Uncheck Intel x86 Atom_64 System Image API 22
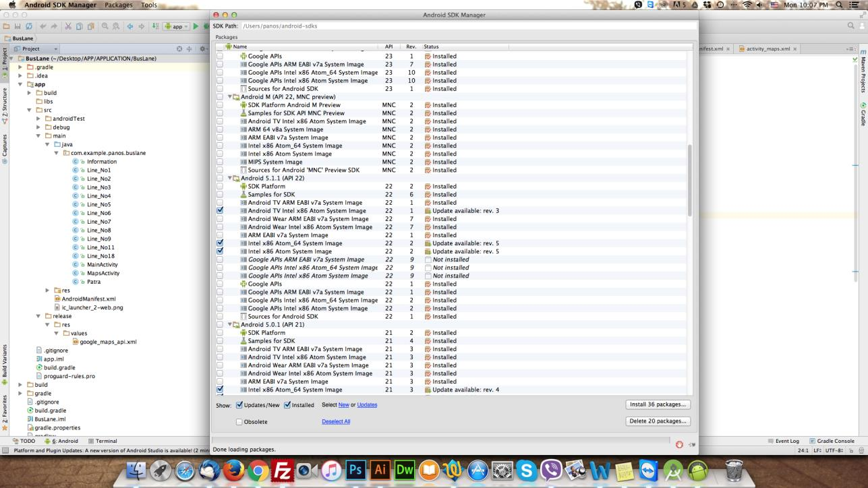 220,243
